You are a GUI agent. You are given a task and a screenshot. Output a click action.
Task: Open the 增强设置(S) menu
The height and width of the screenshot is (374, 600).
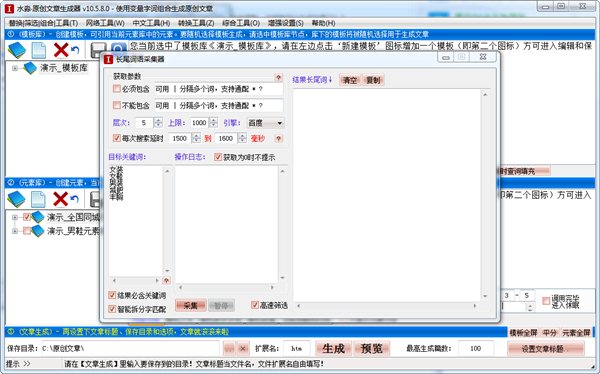(x=285, y=23)
